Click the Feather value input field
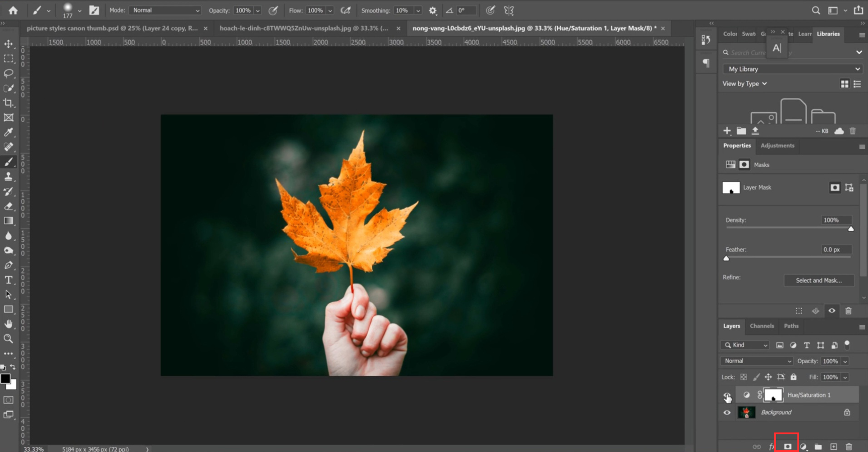The image size is (868, 452). [x=836, y=249]
